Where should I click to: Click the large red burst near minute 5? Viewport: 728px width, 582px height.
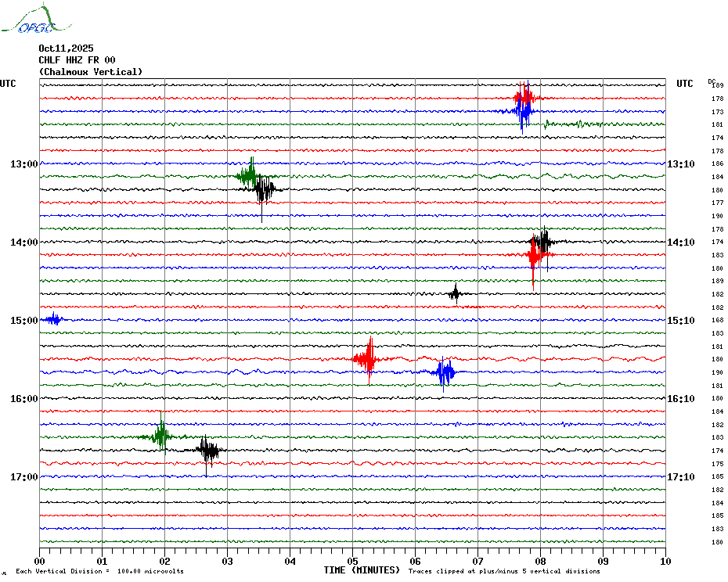tap(368, 359)
